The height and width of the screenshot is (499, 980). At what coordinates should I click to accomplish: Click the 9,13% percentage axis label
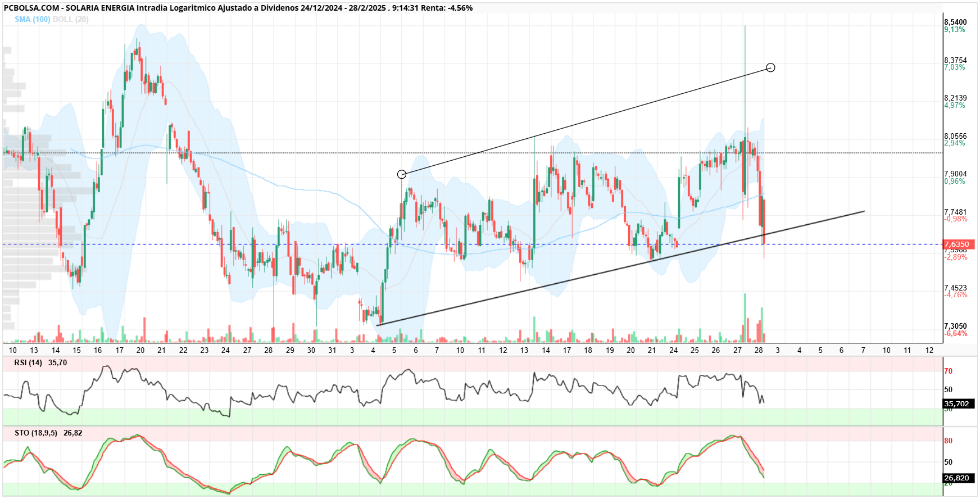(955, 29)
